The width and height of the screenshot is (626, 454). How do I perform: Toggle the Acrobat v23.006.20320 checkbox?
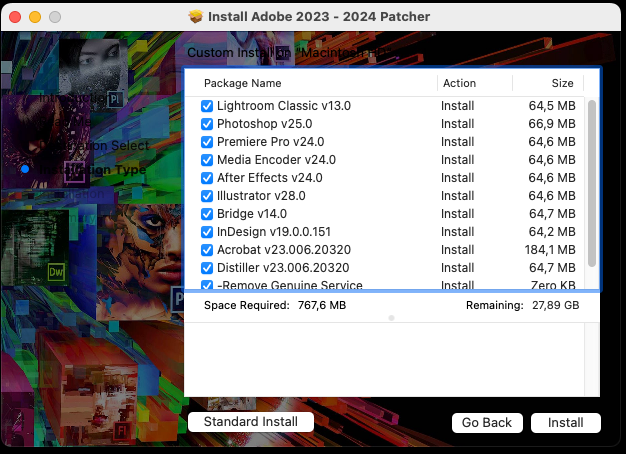207,250
